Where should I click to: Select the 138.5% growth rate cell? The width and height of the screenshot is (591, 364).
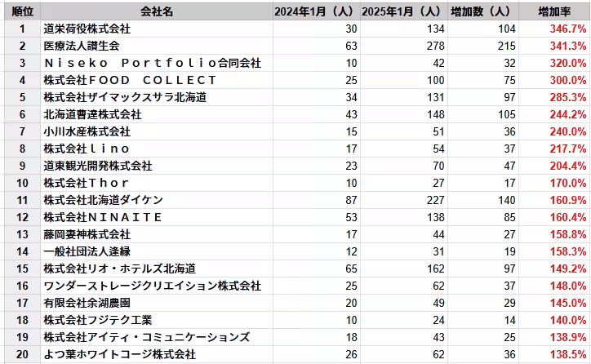click(554, 354)
